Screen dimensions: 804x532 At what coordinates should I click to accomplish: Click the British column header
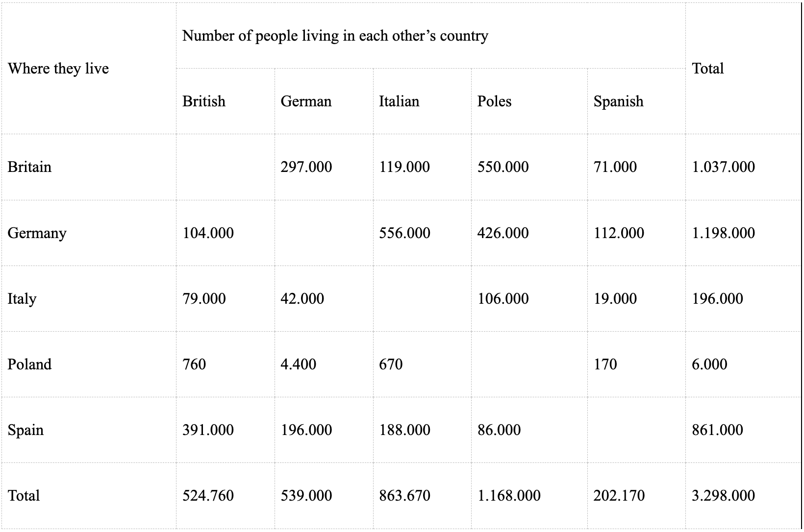[226, 101]
